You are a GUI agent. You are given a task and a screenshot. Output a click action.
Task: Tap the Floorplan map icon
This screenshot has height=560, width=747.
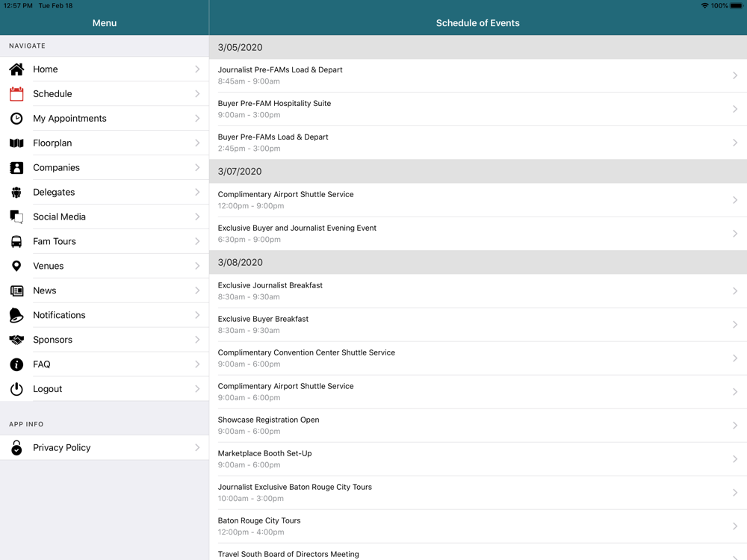click(16, 143)
